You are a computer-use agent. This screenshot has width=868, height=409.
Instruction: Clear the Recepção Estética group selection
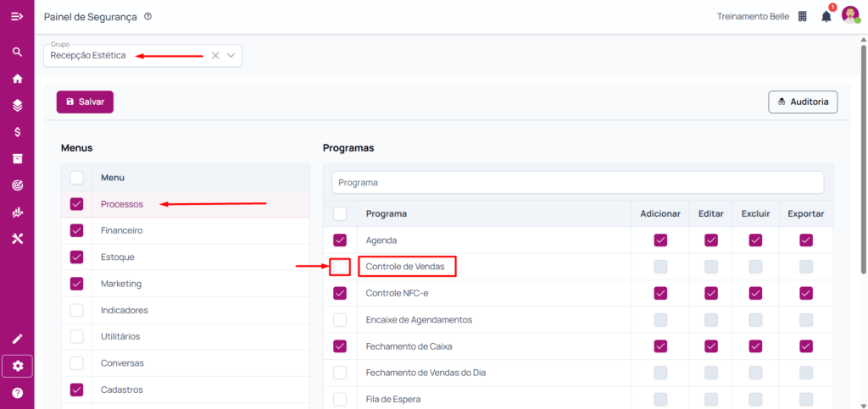tap(214, 55)
